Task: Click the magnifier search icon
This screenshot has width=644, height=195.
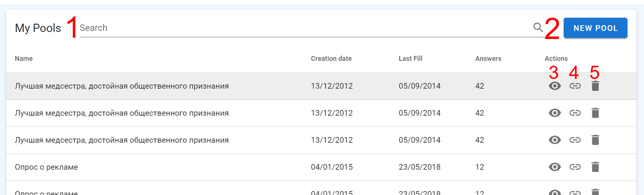Action: (538, 27)
